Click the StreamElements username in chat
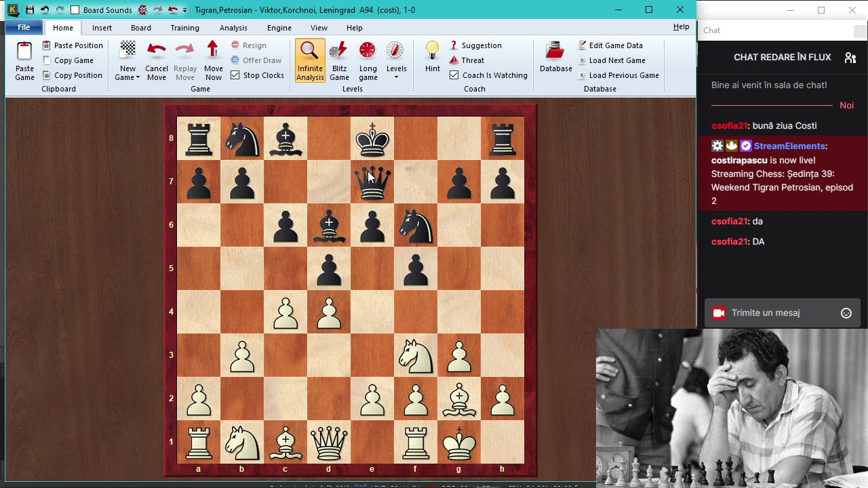This screenshot has width=868, height=488. (x=789, y=146)
